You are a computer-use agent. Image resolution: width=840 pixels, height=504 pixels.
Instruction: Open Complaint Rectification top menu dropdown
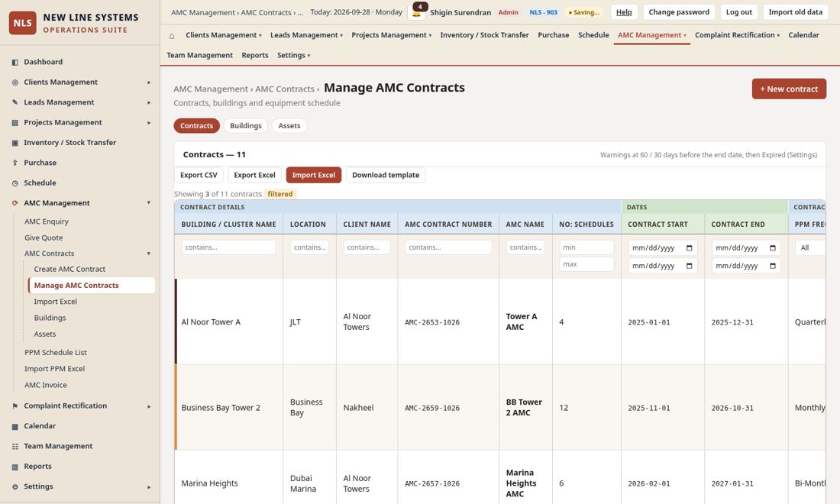tap(737, 35)
